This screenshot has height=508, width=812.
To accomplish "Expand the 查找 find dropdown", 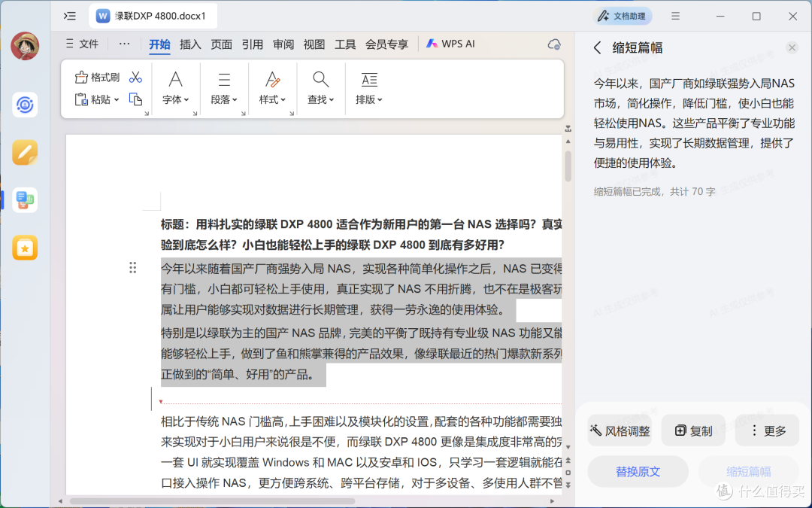I will tap(320, 99).
